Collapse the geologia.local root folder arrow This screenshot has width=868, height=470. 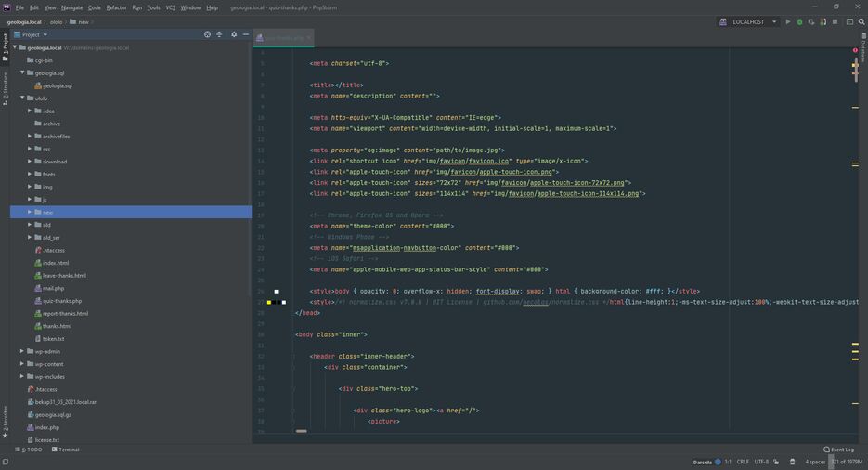click(15, 47)
